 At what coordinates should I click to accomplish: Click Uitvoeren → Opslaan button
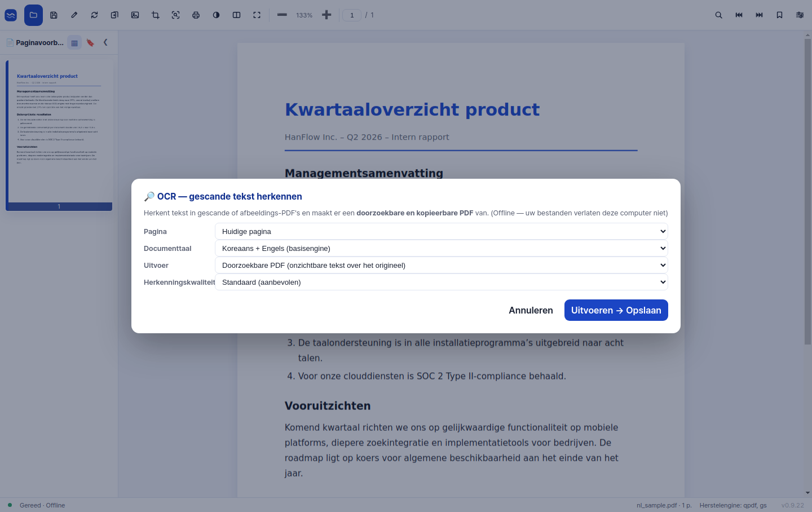(x=616, y=310)
